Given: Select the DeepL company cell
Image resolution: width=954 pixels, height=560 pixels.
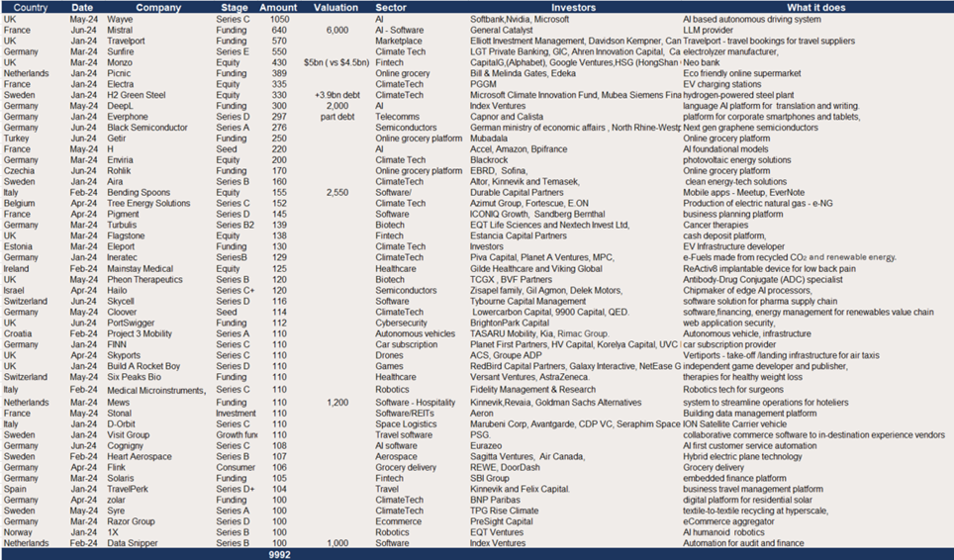Looking at the screenshot, I should 119,107.
